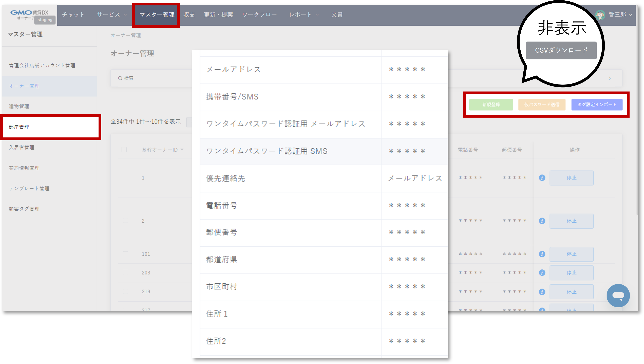Check the checkbox for owner ID 2
Image resolution: width=644 pixels, height=364 pixels.
(x=125, y=221)
